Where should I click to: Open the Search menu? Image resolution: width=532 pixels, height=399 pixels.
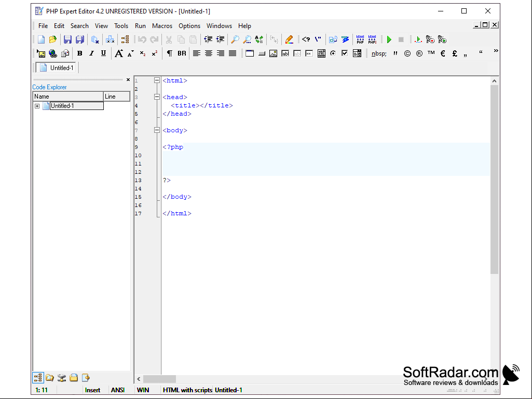pyautogui.click(x=79, y=26)
